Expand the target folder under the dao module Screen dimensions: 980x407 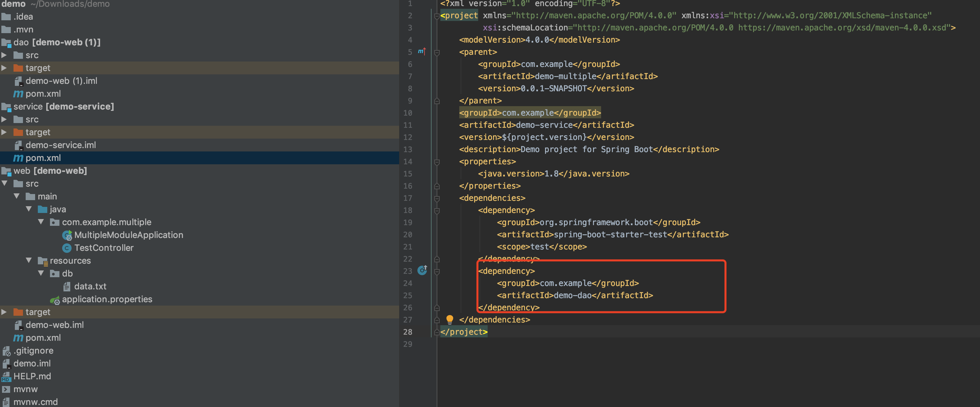4,68
